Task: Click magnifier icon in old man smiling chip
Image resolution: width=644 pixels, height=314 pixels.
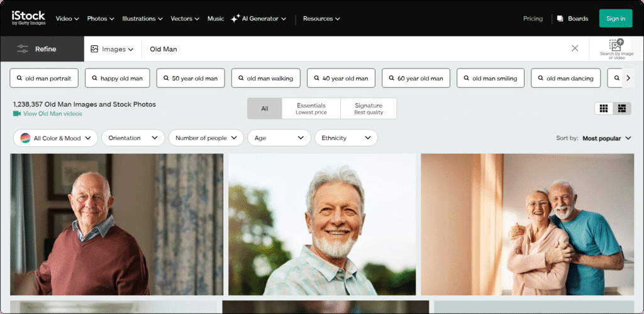Action: (466, 78)
